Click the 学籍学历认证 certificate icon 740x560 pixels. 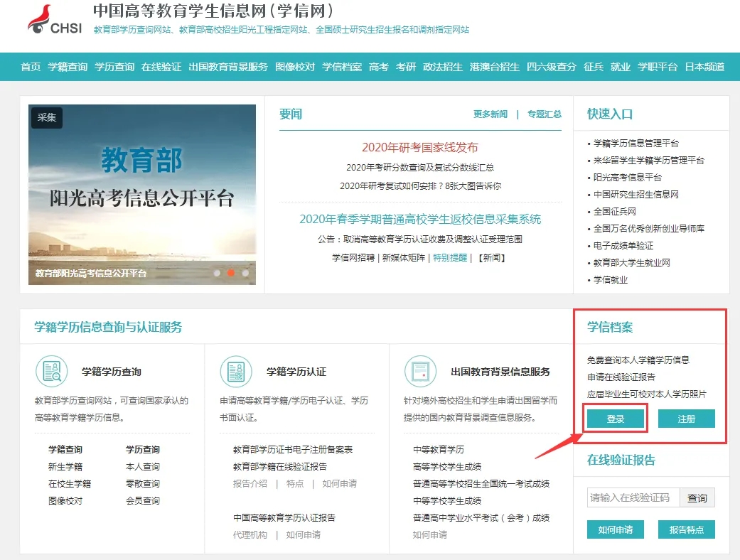tap(236, 371)
